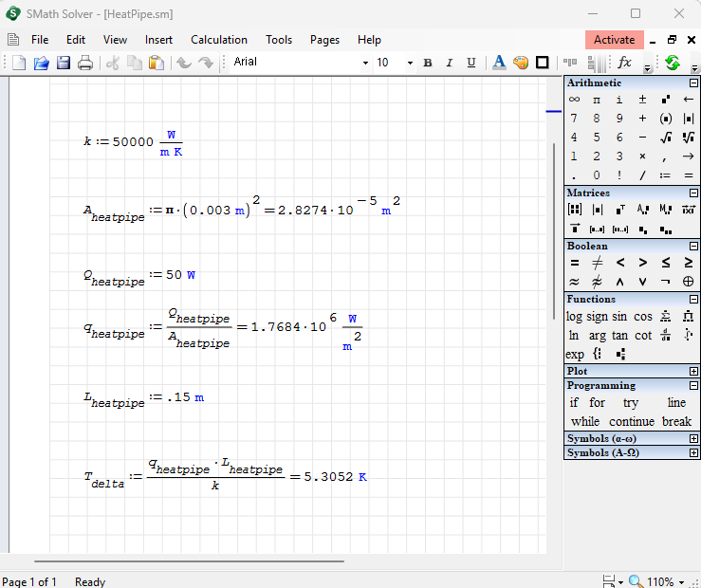Screen dimensions: 701x588
Task: Insert the not-equal Boolean operator
Action: pos(597,263)
